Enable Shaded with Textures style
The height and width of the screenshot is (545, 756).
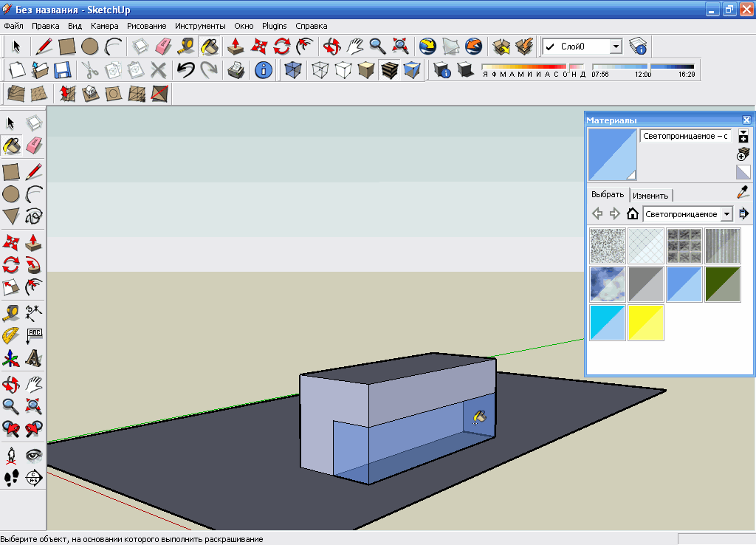click(390, 70)
